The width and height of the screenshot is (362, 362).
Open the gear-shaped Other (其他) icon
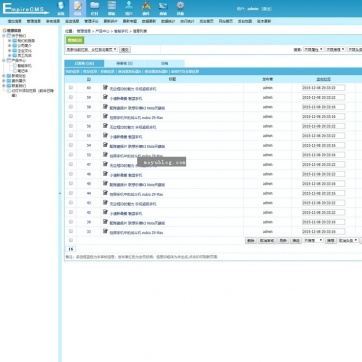(180, 8)
